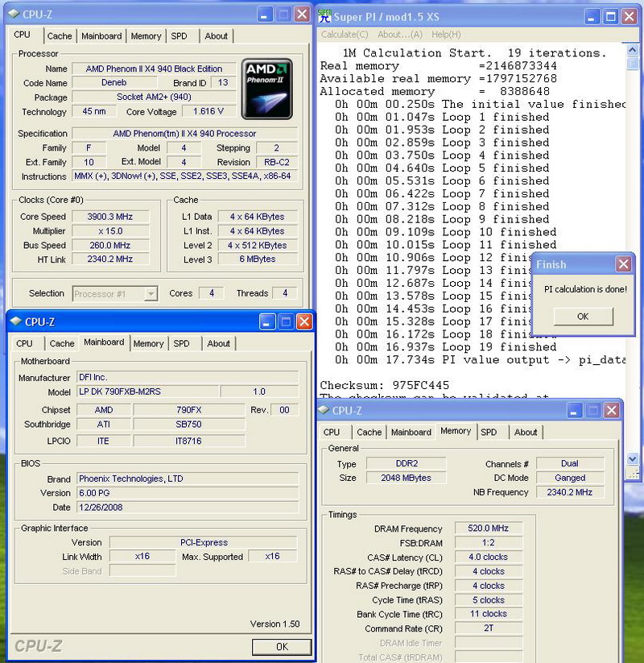Select CPU tab in Memory CPU-Z window
644x663 pixels.
pos(332,433)
